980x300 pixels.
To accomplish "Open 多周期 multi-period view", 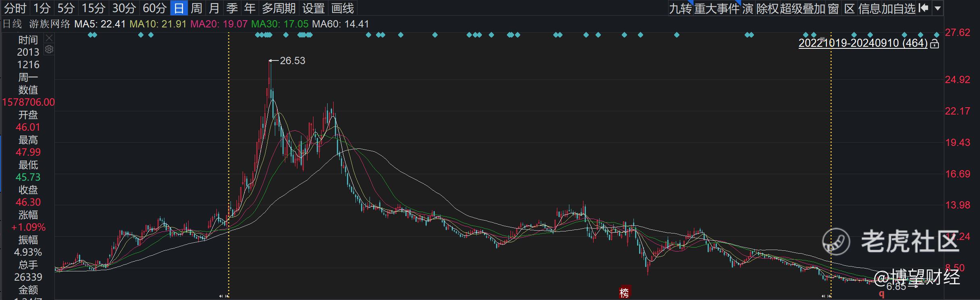I will (279, 8).
